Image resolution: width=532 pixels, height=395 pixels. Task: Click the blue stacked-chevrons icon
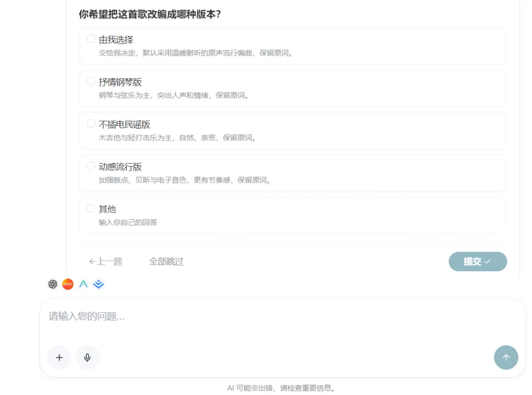click(99, 284)
